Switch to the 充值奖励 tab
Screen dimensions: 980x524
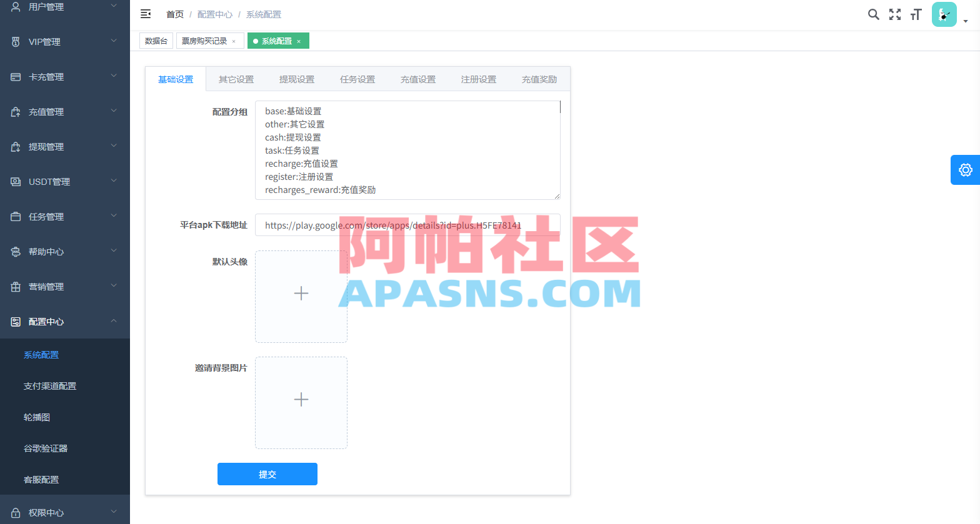(x=539, y=79)
